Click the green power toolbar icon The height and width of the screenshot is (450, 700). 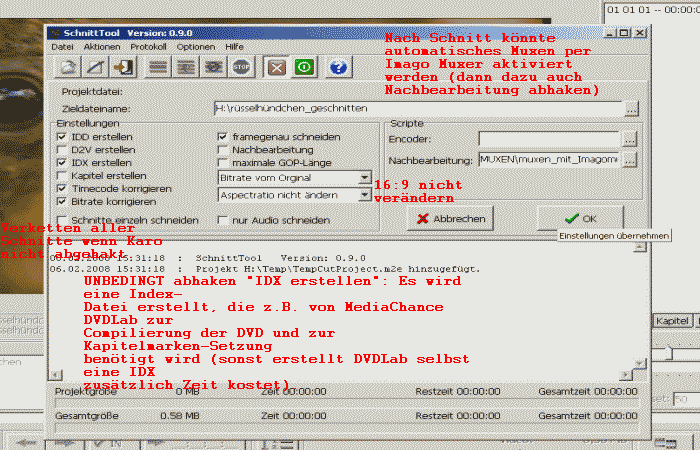[x=304, y=68]
